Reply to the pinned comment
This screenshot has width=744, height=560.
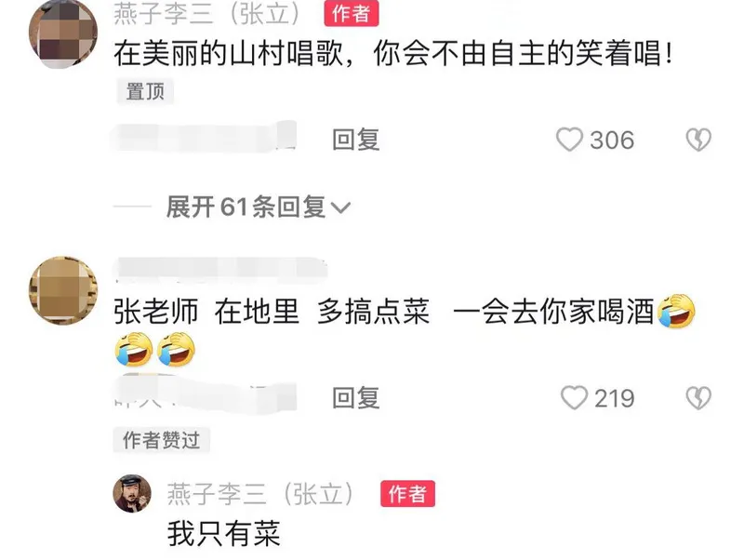tap(356, 140)
